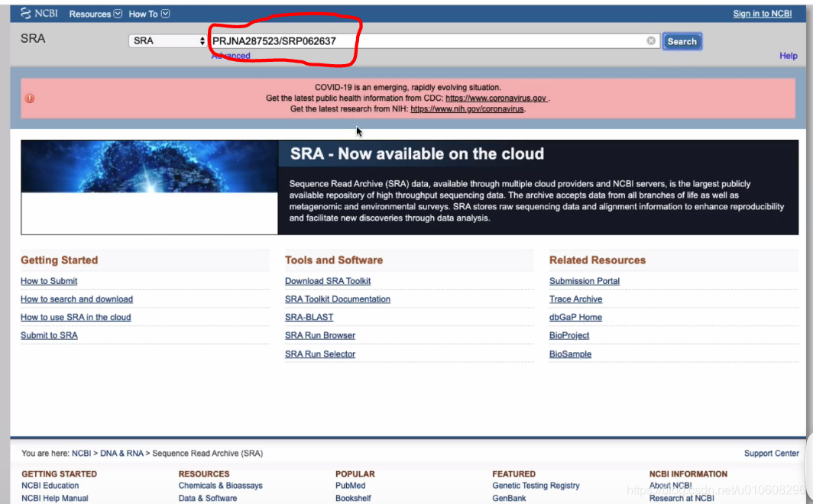Open Bookshelf footer link
The image size is (813, 504).
(x=353, y=498)
